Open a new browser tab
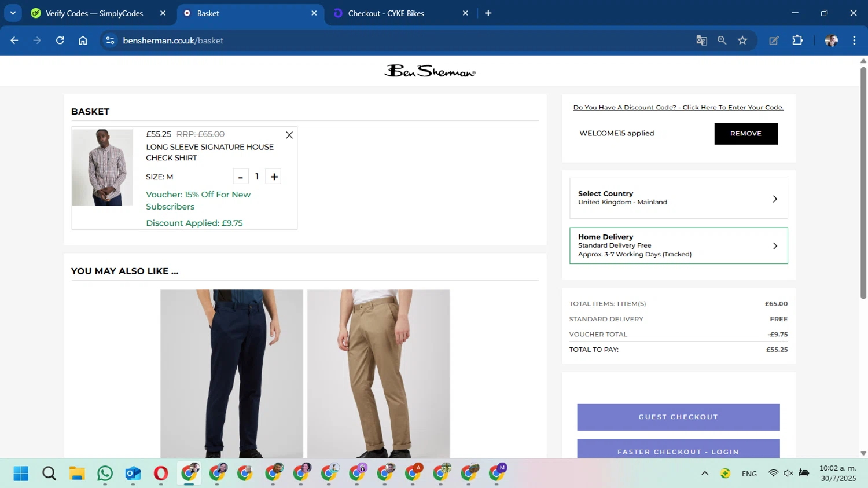This screenshot has height=488, width=868. 488,13
